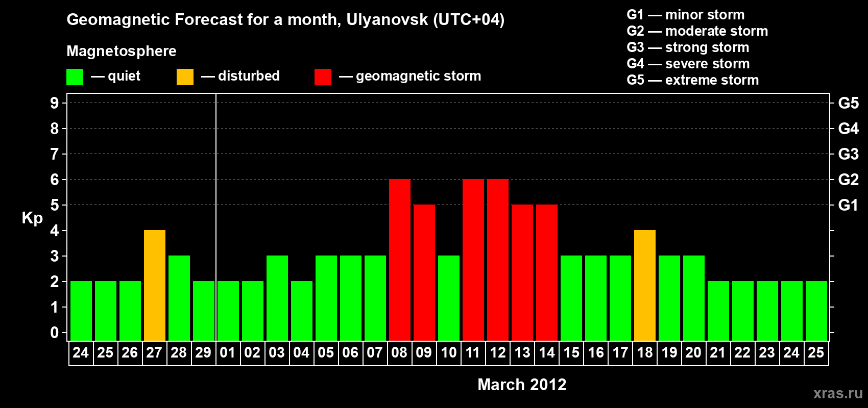Select the green bar for March 03
The height and width of the screenshot is (408, 868).
click(x=277, y=298)
